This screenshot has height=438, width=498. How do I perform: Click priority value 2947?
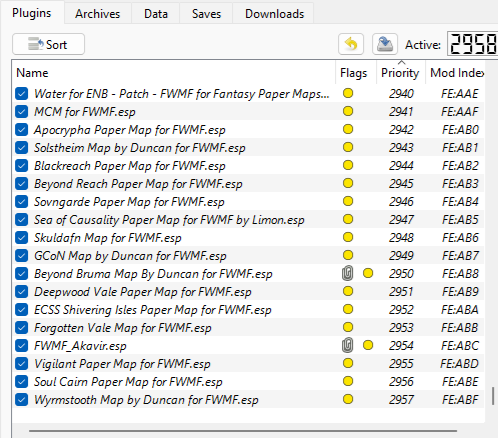tap(401, 220)
